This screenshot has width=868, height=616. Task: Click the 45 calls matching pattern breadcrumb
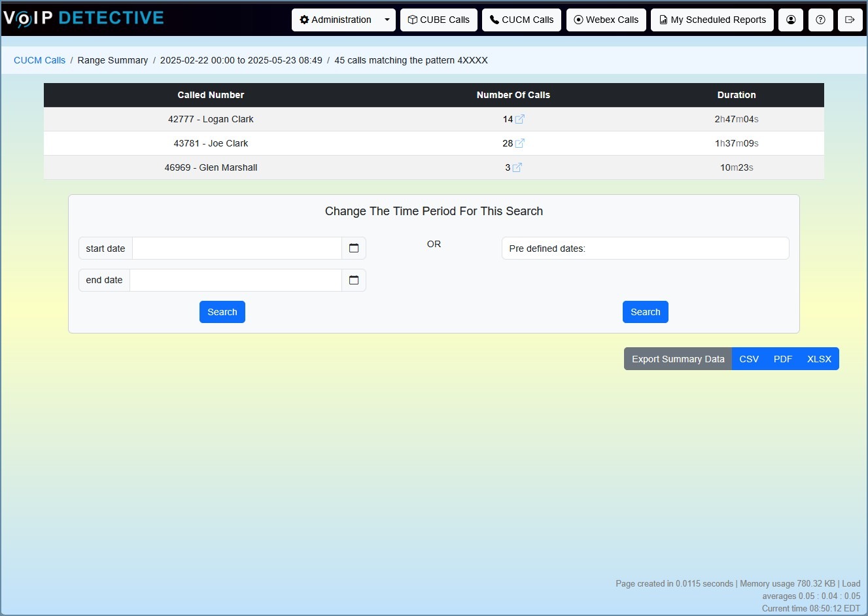(411, 60)
